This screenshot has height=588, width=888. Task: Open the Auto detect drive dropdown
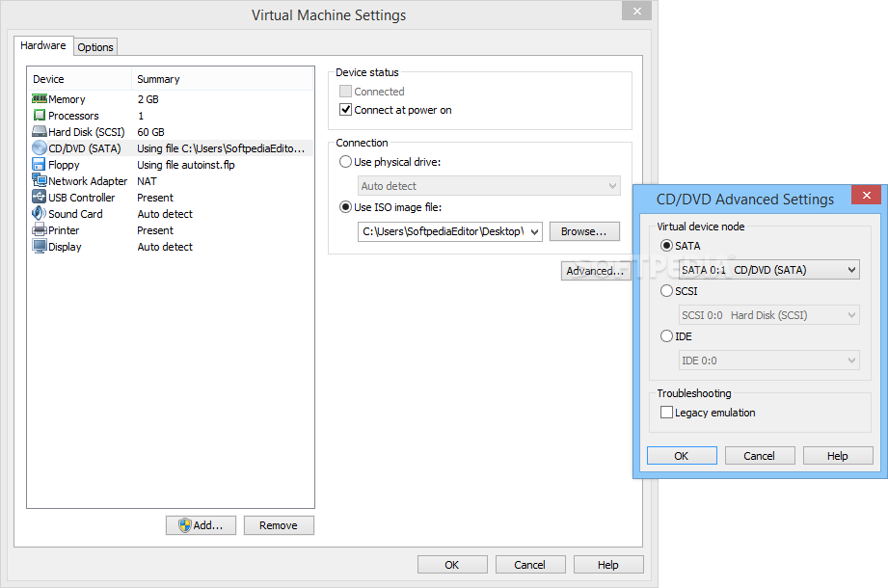(x=489, y=186)
